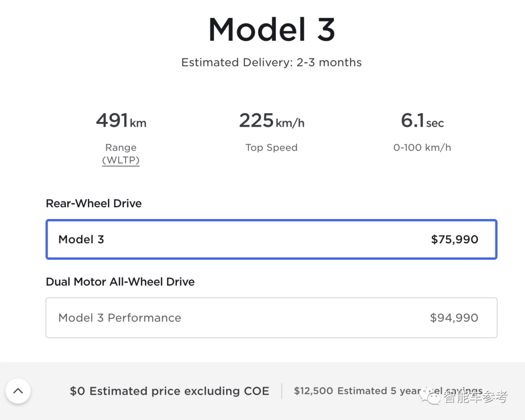Click the $94,990 Performance price

click(454, 318)
